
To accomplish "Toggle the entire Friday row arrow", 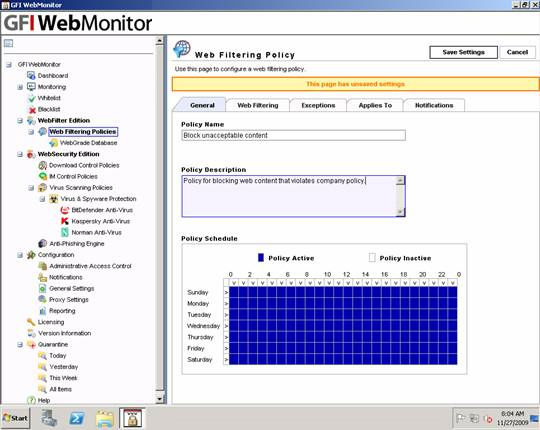I will pyautogui.click(x=226, y=348).
